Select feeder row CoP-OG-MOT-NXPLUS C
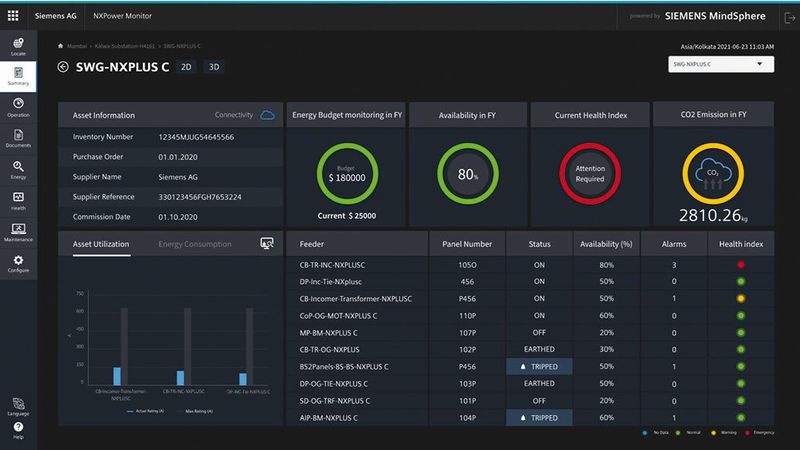This screenshot has height=450, width=800. [530, 316]
